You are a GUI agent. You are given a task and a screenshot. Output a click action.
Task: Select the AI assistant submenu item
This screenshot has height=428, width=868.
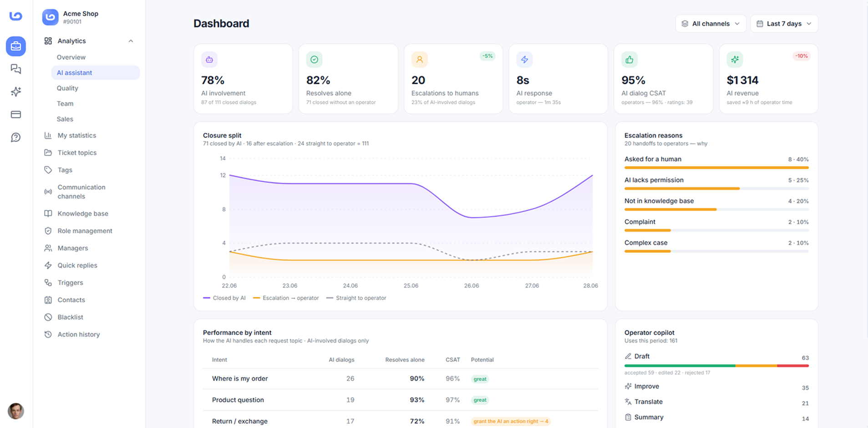pos(96,73)
